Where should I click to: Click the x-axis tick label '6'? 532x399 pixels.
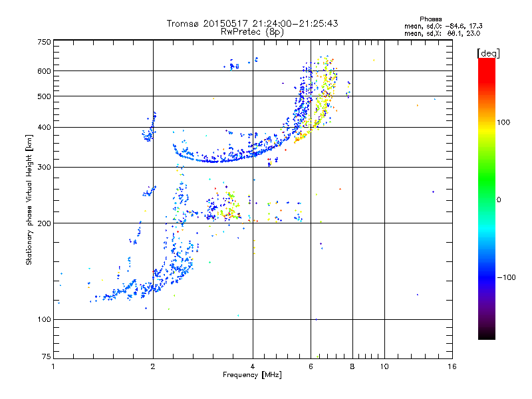pyautogui.click(x=311, y=366)
